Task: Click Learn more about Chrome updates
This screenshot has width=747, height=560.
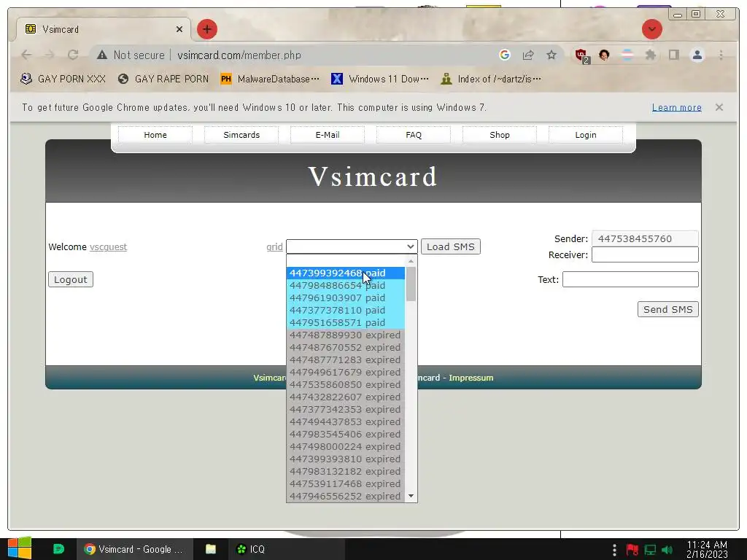Action: click(676, 108)
